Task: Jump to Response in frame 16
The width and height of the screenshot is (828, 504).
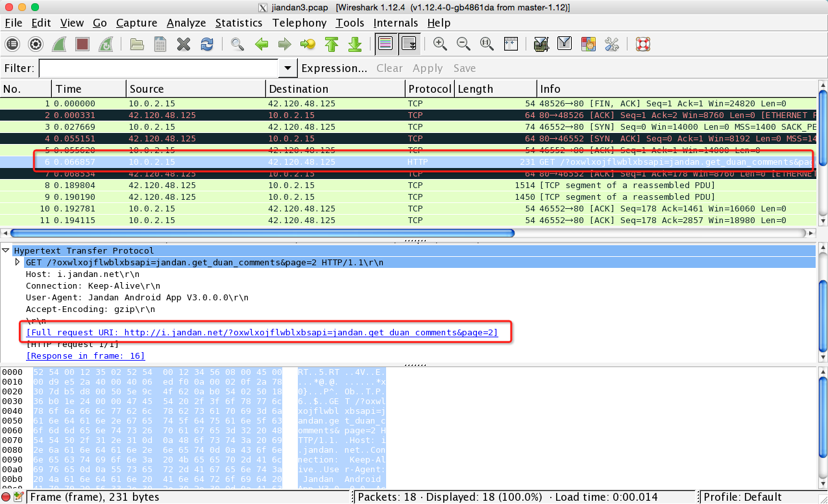Action: coord(86,356)
